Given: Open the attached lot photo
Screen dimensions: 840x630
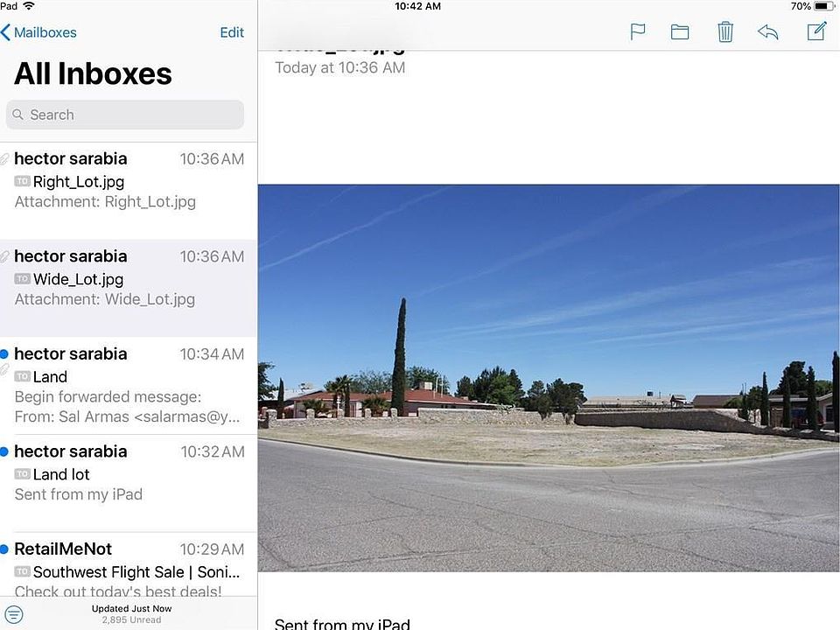Looking at the screenshot, I should tap(549, 378).
